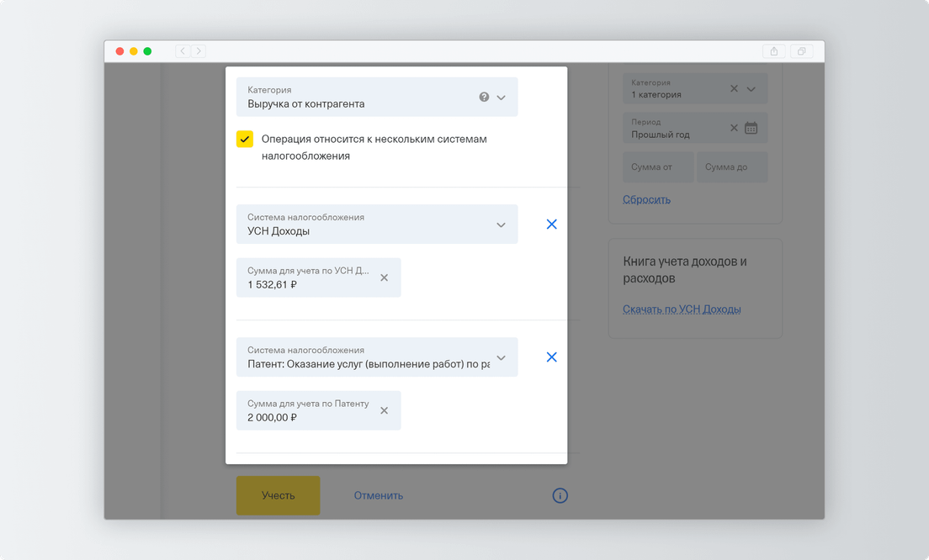This screenshot has height=560, width=929.
Task: Clear the 1 категория filter
Action: click(x=734, y=88)
